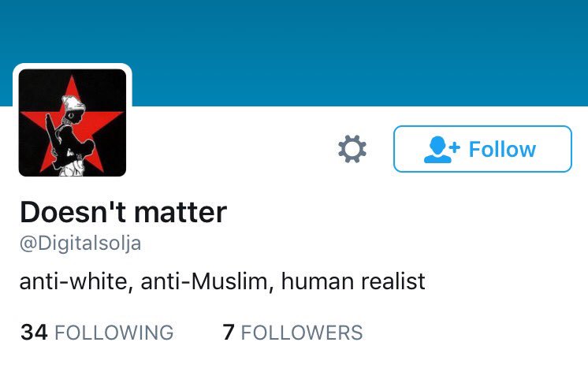Tap the profile bio description text
Viewport: 588px width, 372px height.
(x=222, y=281)
